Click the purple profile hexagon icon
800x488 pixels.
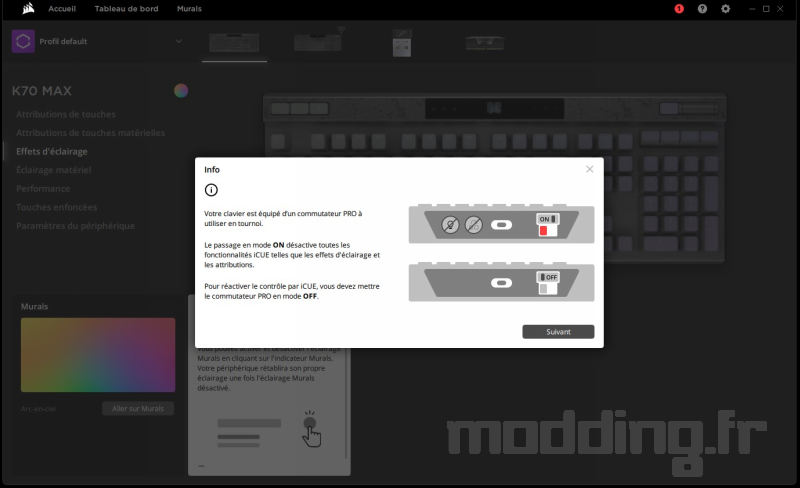(23, 41)
